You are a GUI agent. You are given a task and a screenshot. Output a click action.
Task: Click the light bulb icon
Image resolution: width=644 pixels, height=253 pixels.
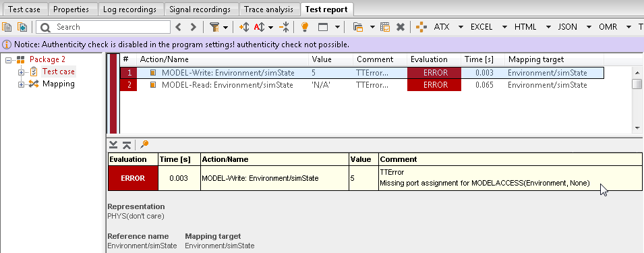pos(304,27)
